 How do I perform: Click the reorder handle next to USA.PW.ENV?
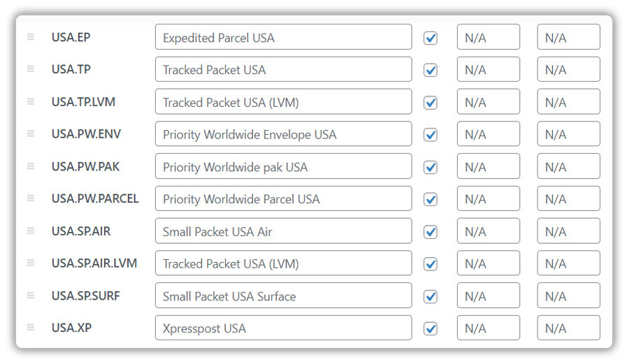pyautogui.click(x=31, y=133)
